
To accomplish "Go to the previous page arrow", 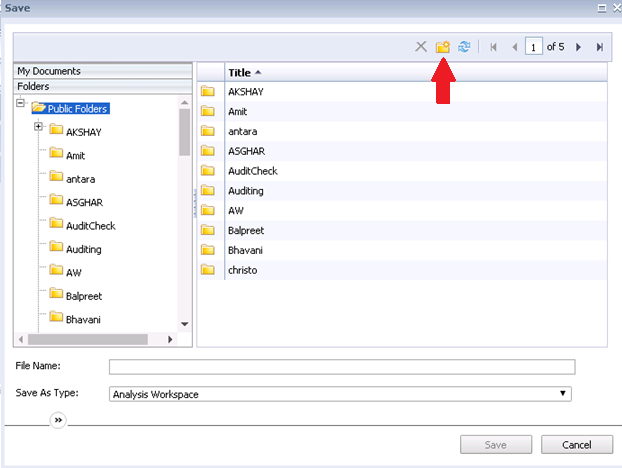I will click(x=515, y=47).
